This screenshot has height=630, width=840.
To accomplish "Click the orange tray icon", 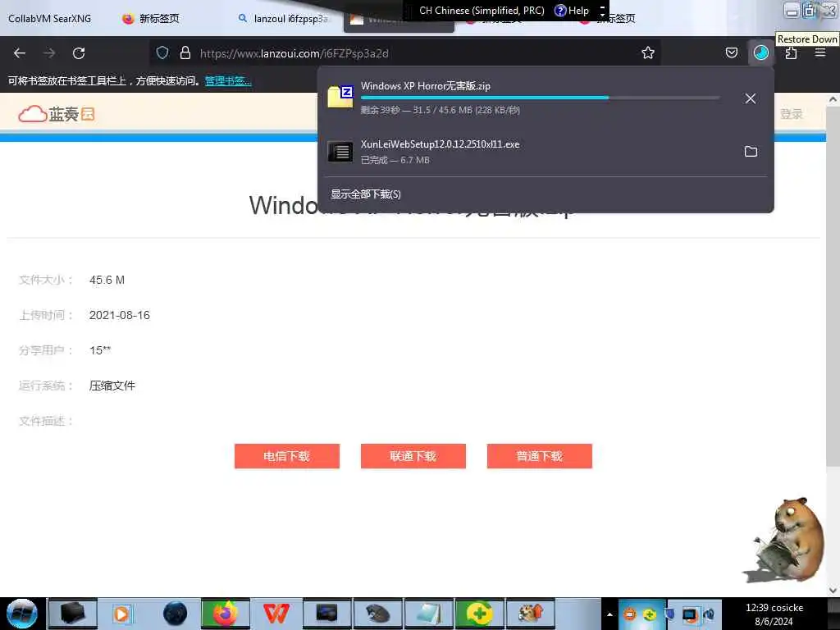I will (x=630, y=614).
